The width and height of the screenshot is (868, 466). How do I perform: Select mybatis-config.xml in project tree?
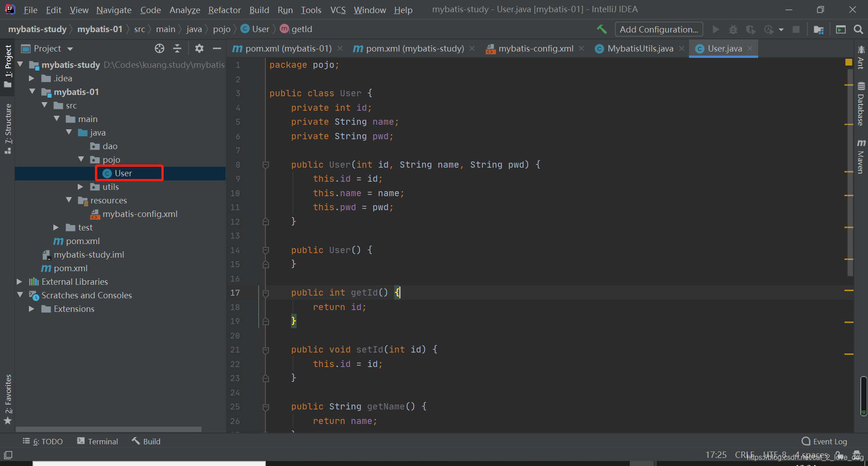134,214
